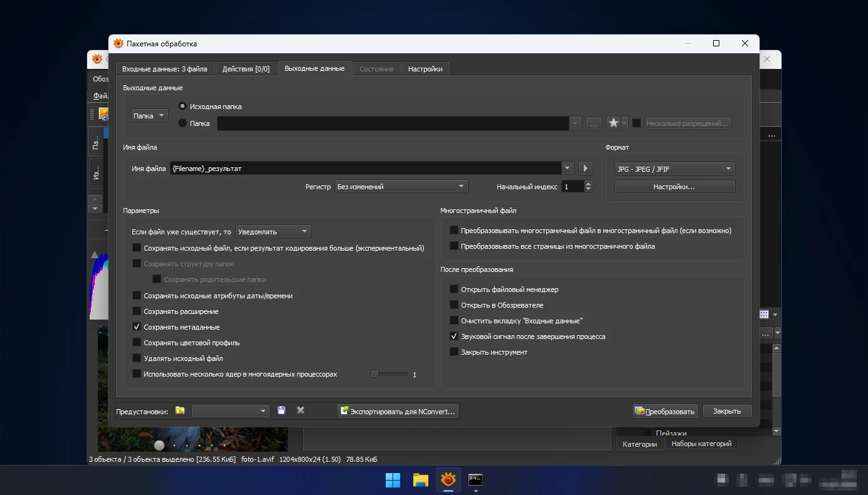Check the multipage-to-multipage conversion option
The image size is (868, 495).
(454, 231)
